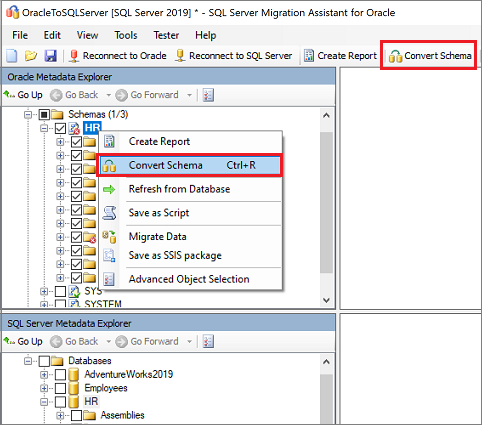This screenshot has height=425, width=482.
Task: Click SQL Server explorer scrollbar up arrow
Action: (326, 362)
